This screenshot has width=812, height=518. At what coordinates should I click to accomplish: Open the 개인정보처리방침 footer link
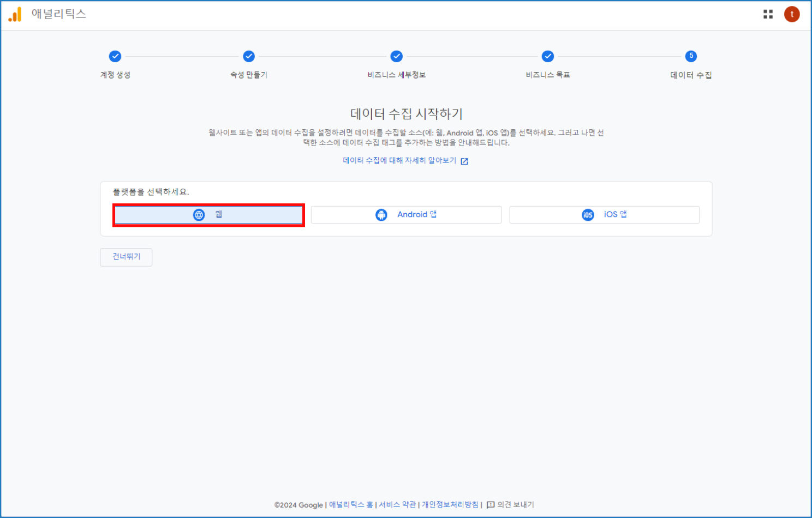click(450, 505)
